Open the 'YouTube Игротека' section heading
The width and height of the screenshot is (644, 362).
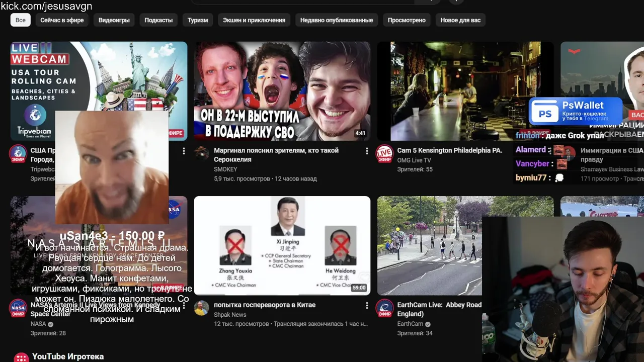68,356
